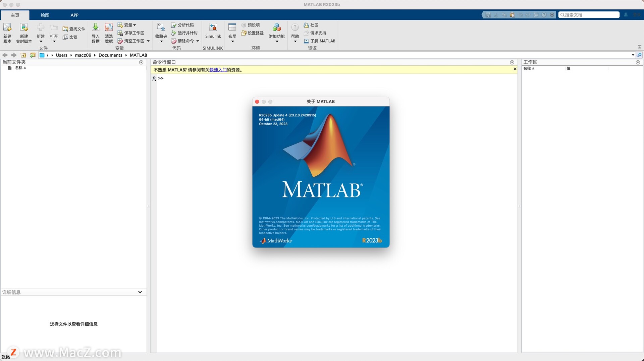Open the Getting Started (快速入门) link
Screen dimensions: 644x361
pos(218,70)
